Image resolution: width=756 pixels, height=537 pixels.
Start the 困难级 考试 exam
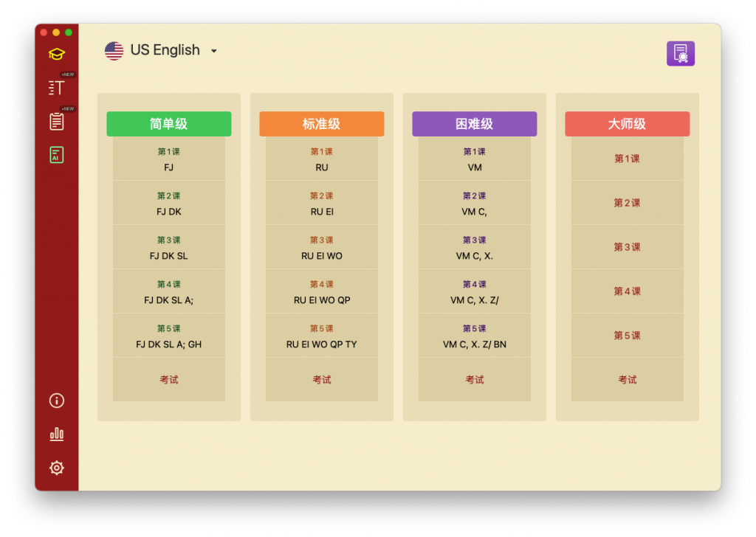[475, 379]
